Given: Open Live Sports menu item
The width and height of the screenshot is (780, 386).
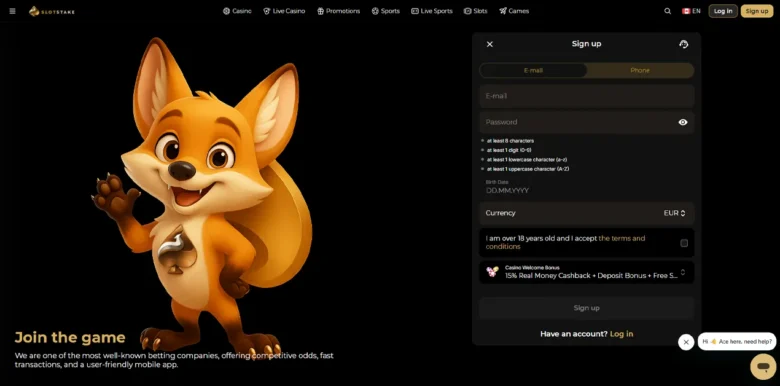Looking at the screenshot, I should 432,11.
